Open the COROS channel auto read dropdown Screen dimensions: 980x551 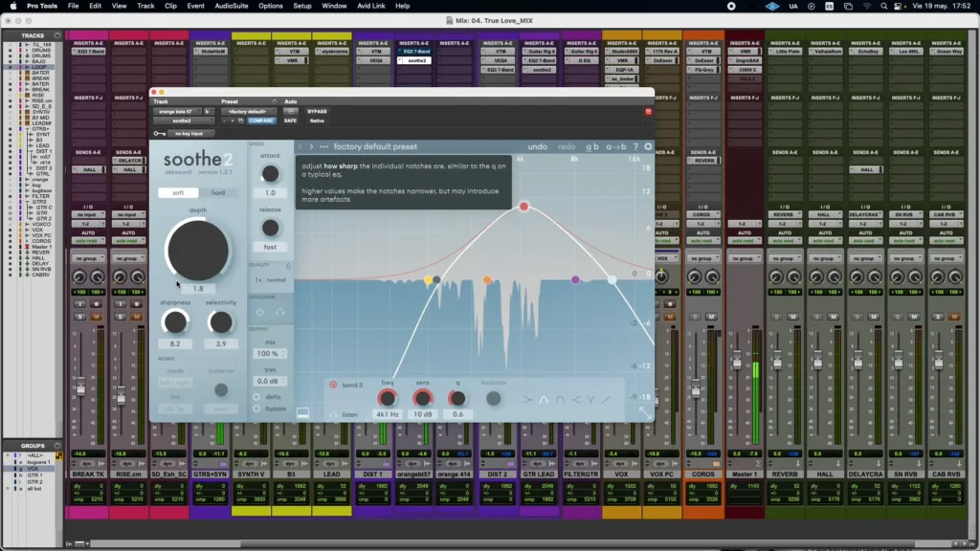(x=703, y=240)
